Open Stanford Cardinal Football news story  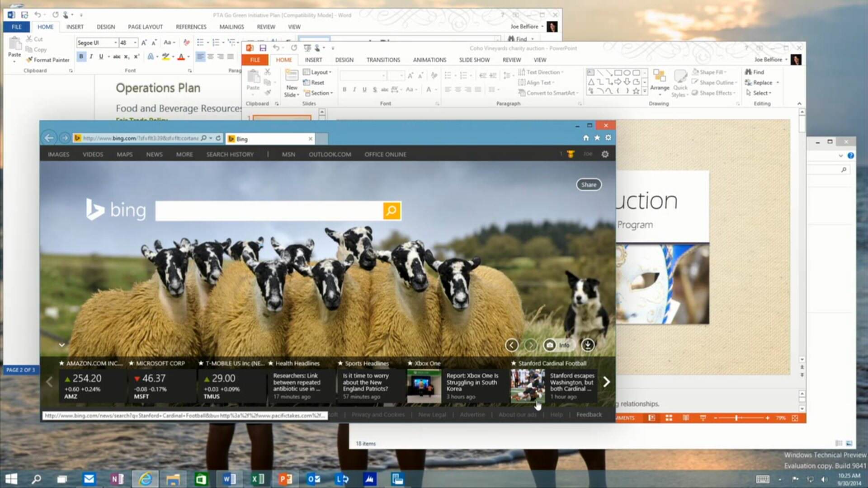coord(554,385)
